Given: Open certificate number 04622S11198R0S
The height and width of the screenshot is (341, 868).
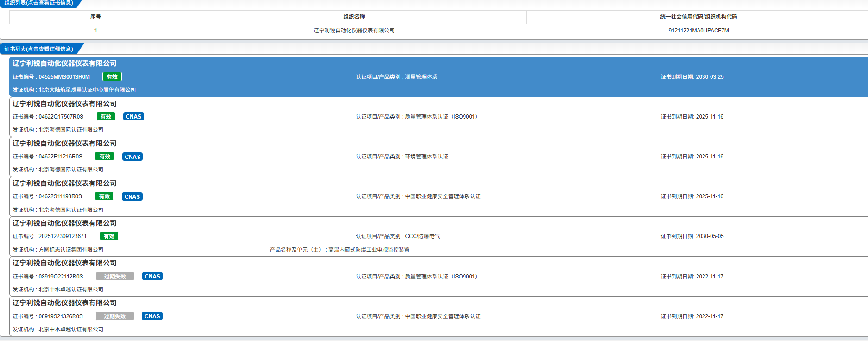Looking at the screenshot, I should coord(60,196).
